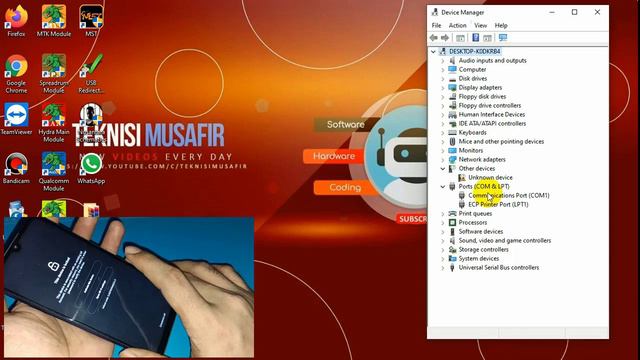Click the Forward arrow in Device Manager toolbar

tap(445, 38)
